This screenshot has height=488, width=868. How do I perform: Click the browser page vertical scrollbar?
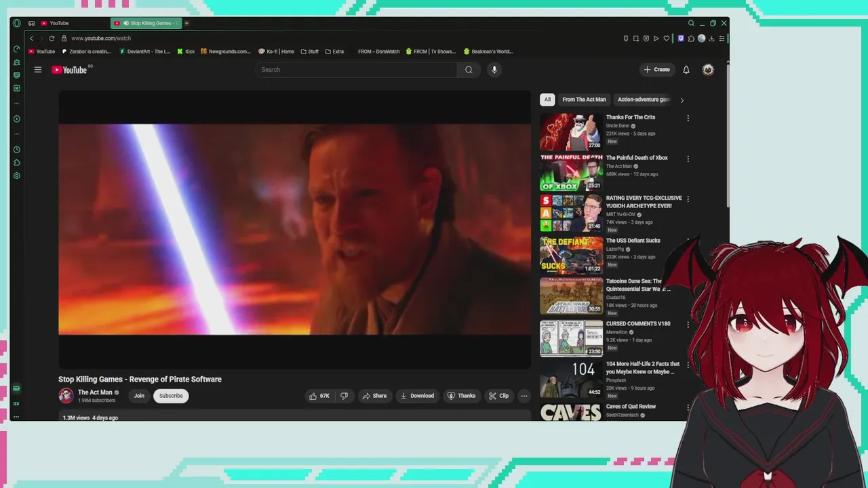[728, 136]
